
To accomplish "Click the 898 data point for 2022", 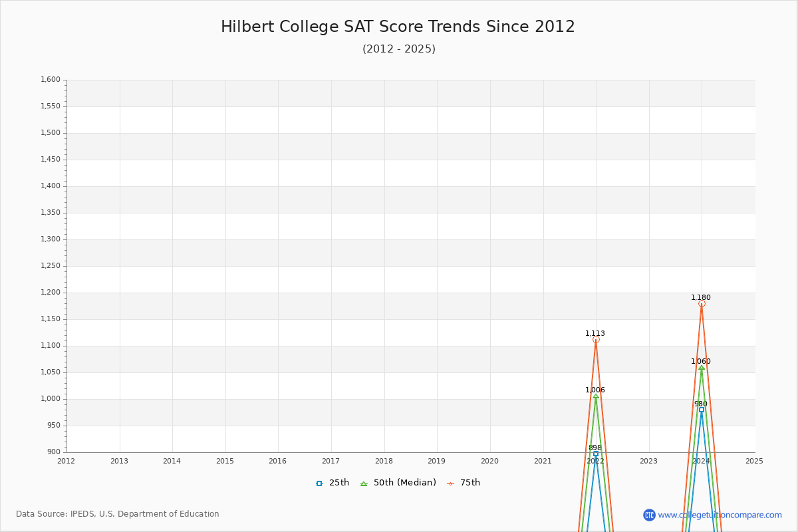I will 596,454.
